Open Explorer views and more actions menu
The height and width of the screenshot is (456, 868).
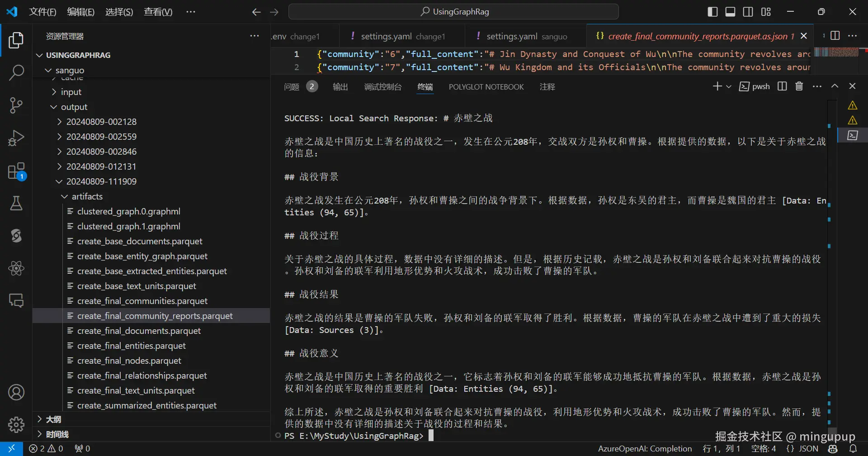[255, 36]
